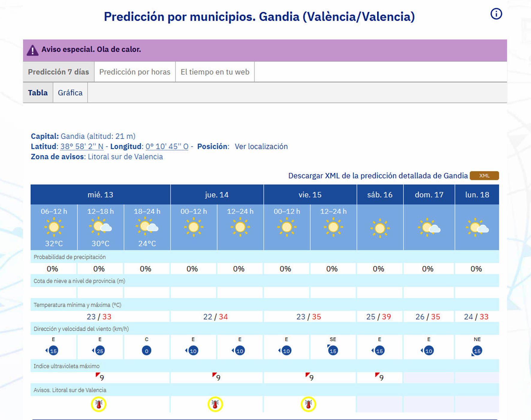This screenshot has width=531, height=420.
Task: Click the SE wind 15 icon for vie. 15
Action: click(x=333, y=350)
